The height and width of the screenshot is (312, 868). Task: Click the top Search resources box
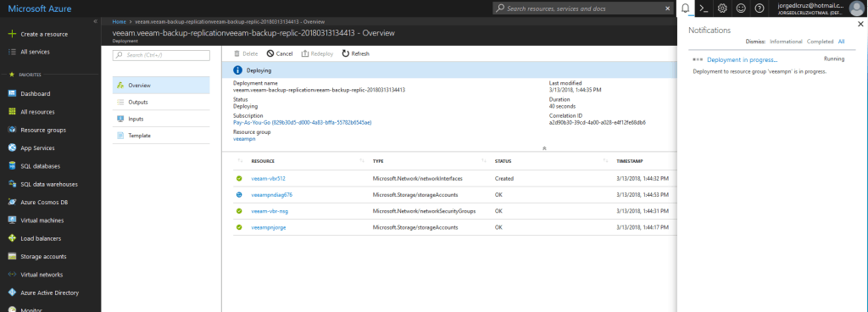click(583, 8)
